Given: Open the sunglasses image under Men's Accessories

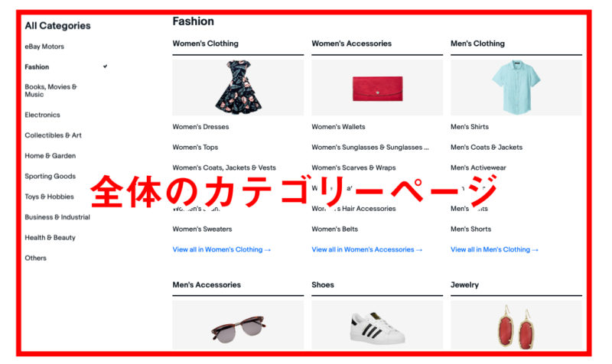Looking at the screenshot, I should click(x=238, y=325).
